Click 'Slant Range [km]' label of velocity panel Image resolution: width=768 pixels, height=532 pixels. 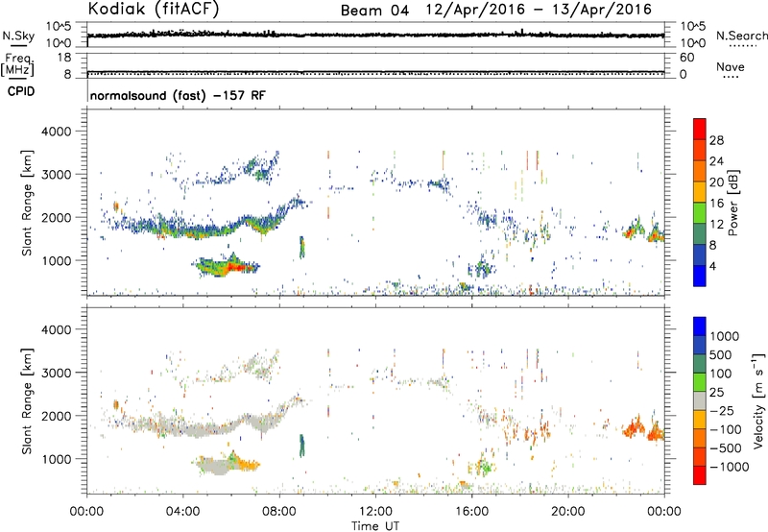click(x=27, y=400)
